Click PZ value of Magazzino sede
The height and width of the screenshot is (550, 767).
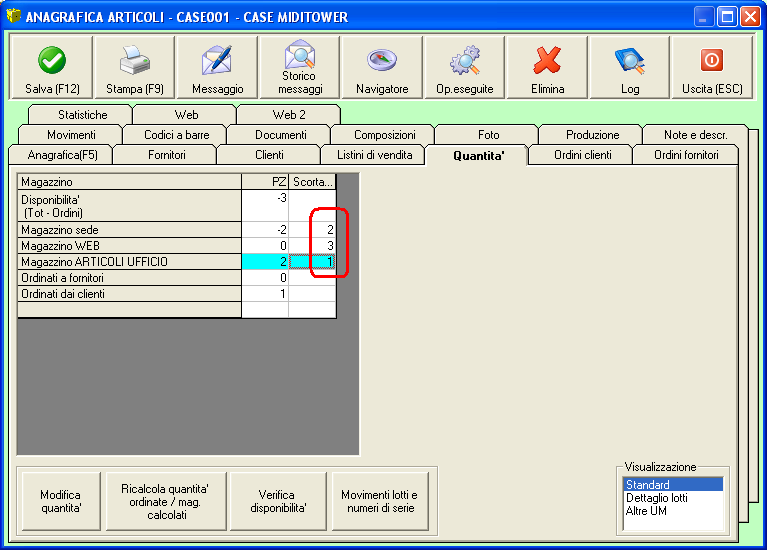pyautogui.click(x=265, y=229)
